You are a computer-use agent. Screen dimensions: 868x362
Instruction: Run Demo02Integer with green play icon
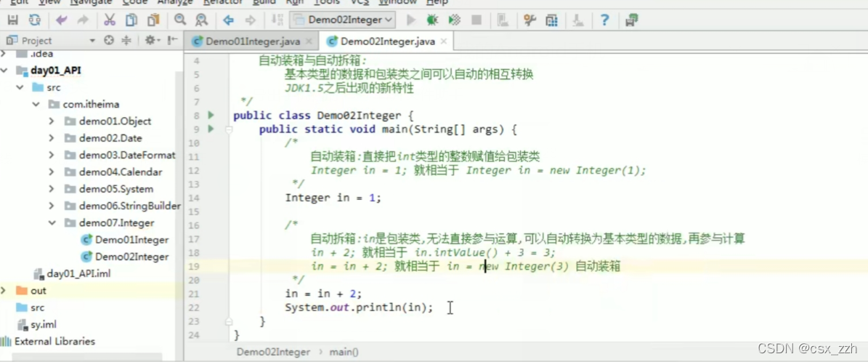click(410, 20)
